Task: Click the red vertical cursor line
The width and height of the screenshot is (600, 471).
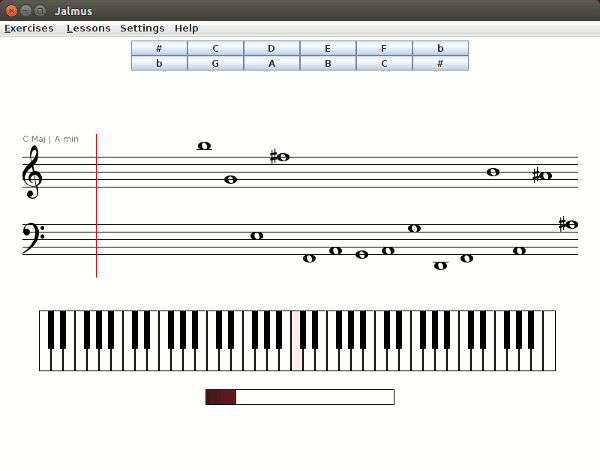Action: coord(97,205)
